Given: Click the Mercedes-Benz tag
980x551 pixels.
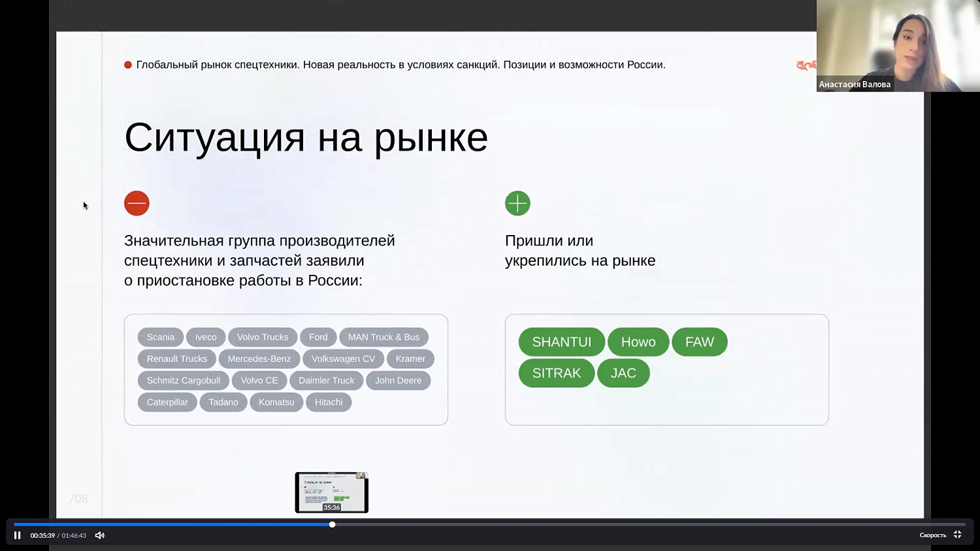Looking at the screenshot, I should 259,358.
